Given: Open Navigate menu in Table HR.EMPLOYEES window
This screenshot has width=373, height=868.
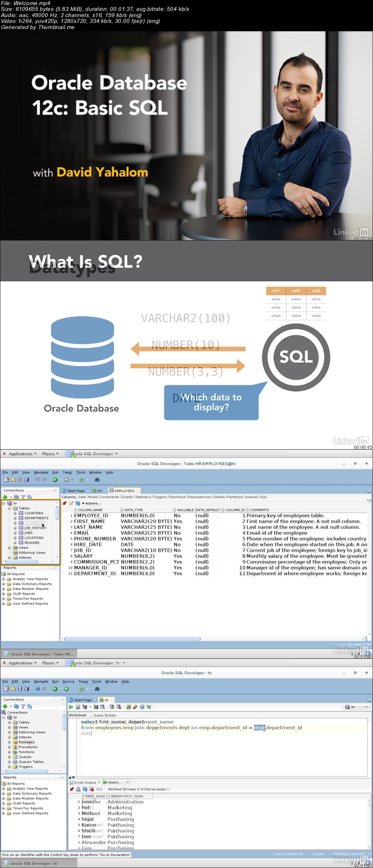Looking at the screenshot, I should pyautogui.click(x=41, y=472).
